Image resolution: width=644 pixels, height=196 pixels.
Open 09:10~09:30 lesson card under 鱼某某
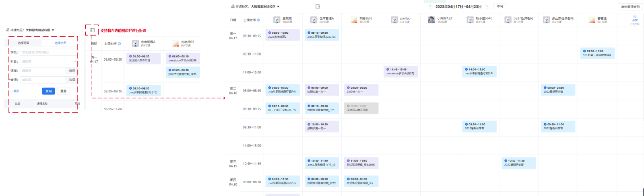[x=283, y=108]
